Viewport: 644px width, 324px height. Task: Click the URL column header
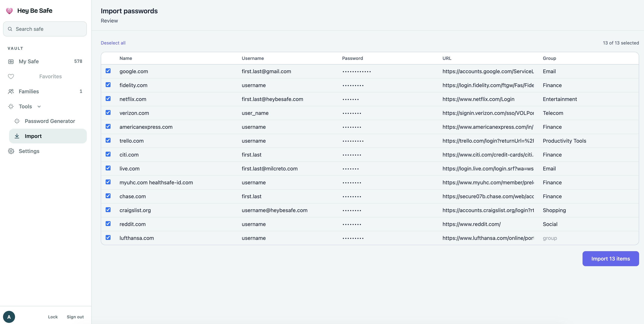(447, 58)
